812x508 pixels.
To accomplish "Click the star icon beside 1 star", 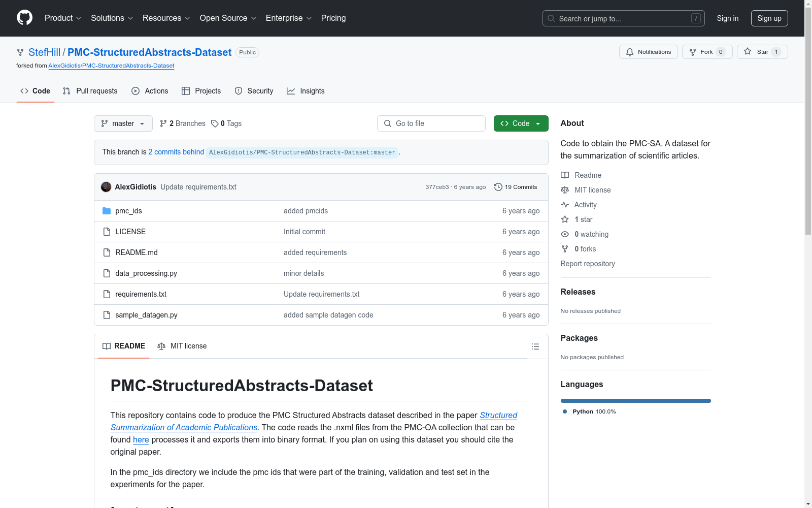I will (x=565, y=219).
